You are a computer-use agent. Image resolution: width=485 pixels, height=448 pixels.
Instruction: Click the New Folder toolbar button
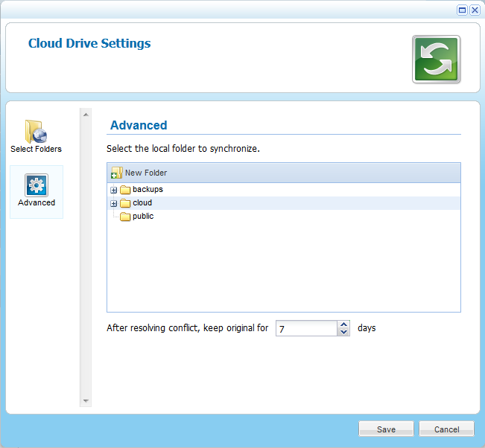coord(139,173)
